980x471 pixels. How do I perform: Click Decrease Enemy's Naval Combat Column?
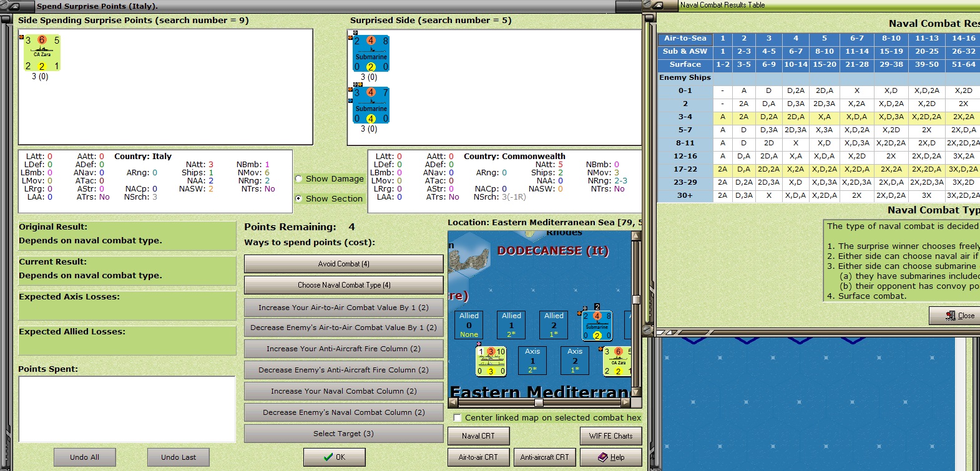pos(344,412)
